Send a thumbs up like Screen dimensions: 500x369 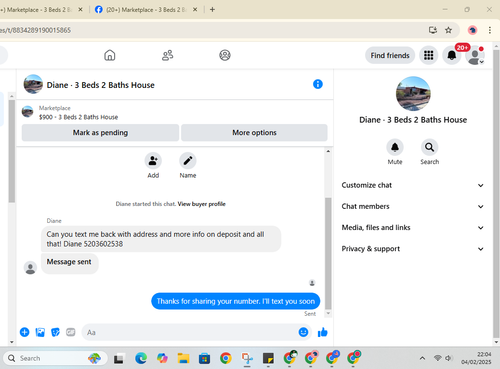(322, 332)
